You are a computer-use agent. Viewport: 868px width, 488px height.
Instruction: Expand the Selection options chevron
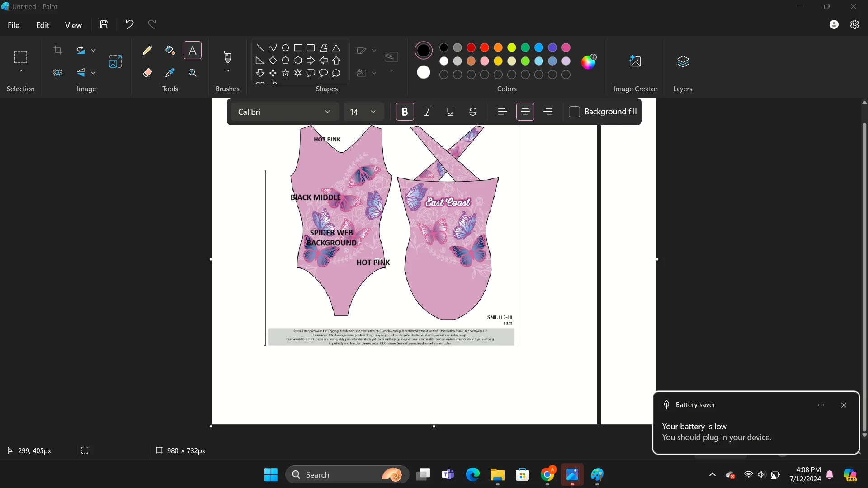click(21, 71)
